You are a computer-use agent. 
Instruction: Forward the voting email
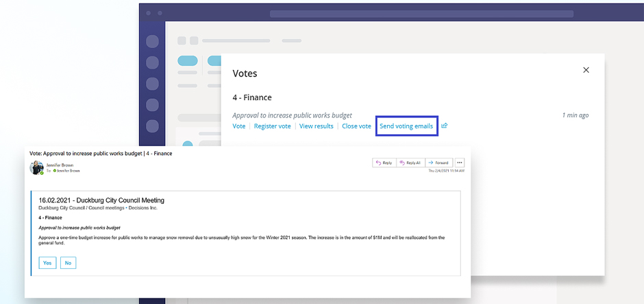pos(438,163)
